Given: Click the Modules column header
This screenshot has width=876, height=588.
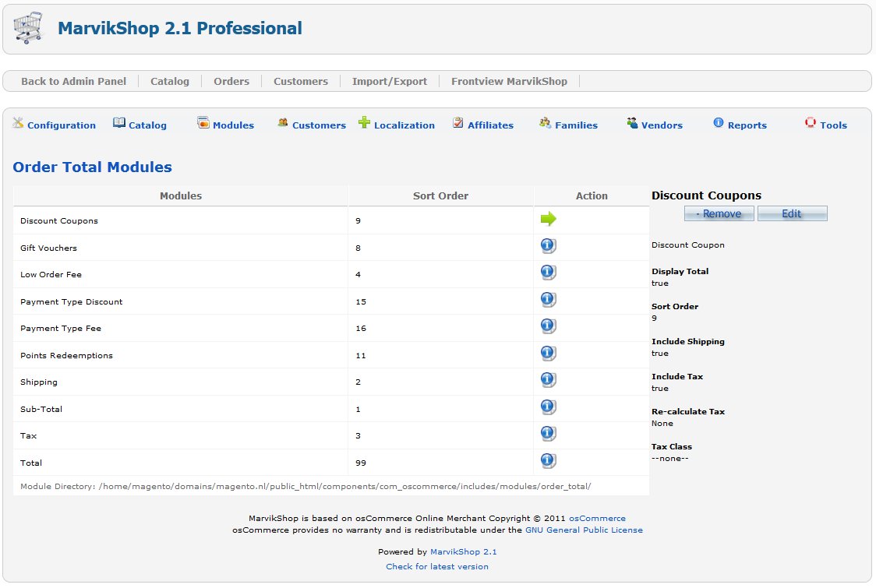Looking at the screenshot, I should pos(181,196).
